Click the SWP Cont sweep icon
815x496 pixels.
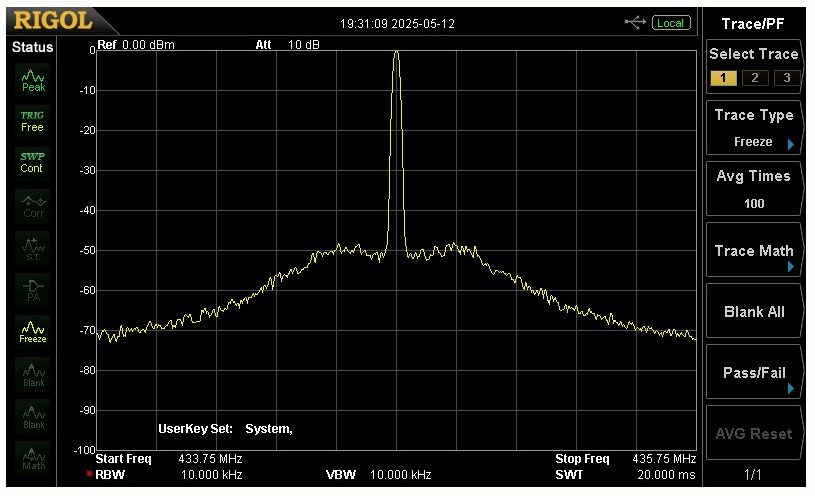[33, 162]
